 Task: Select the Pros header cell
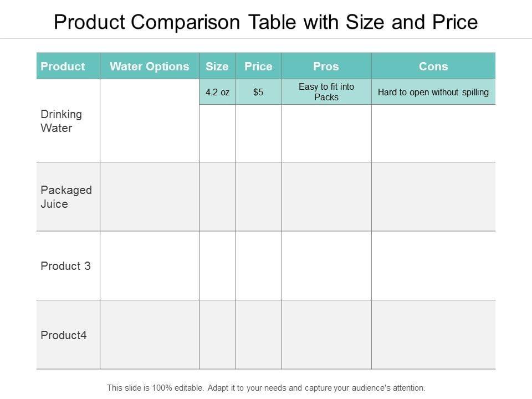(x=326, y=66)
